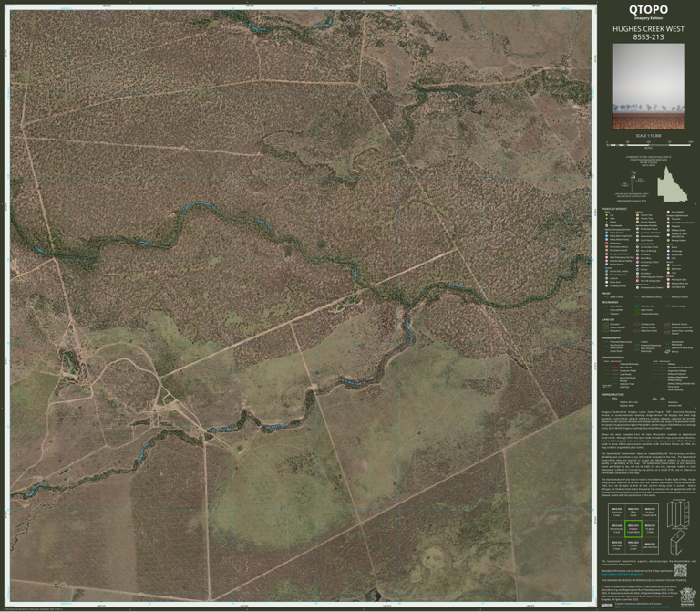Viewport: 700px width, 612px height.
Task: Click the 'LAND USE' legend heading
Action: (609, 319)
